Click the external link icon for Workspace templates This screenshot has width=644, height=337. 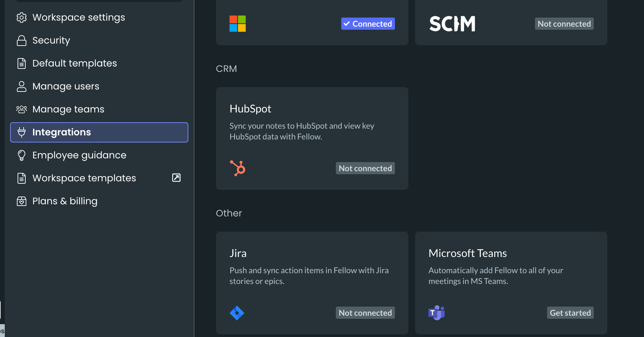click(x=176, y=178)
